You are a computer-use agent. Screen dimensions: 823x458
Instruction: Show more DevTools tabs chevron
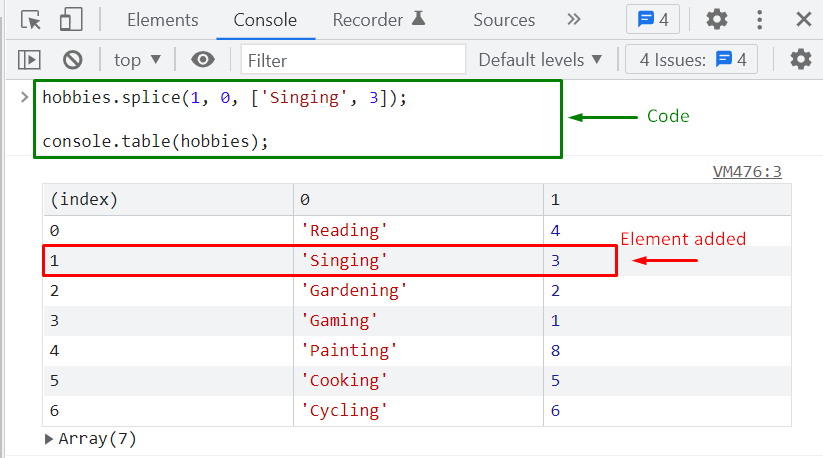coord(574,19)
